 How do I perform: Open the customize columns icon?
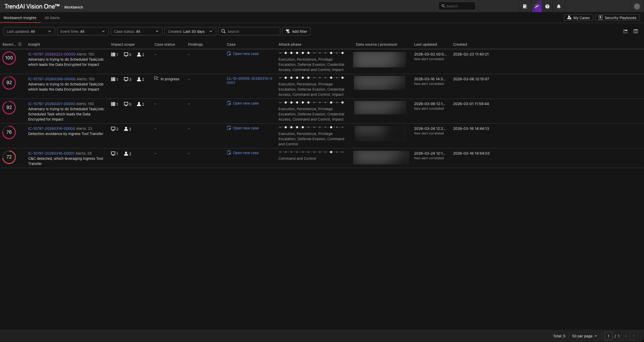coord(635,31)
